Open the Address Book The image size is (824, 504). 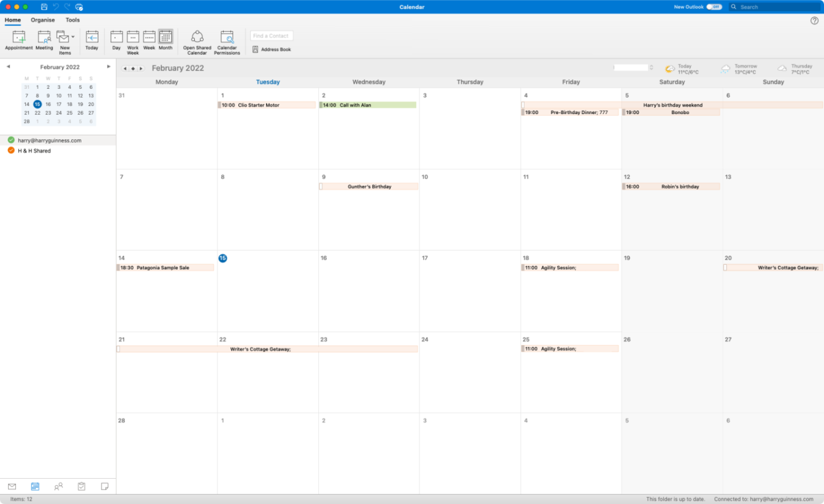[x=272, y=49]
